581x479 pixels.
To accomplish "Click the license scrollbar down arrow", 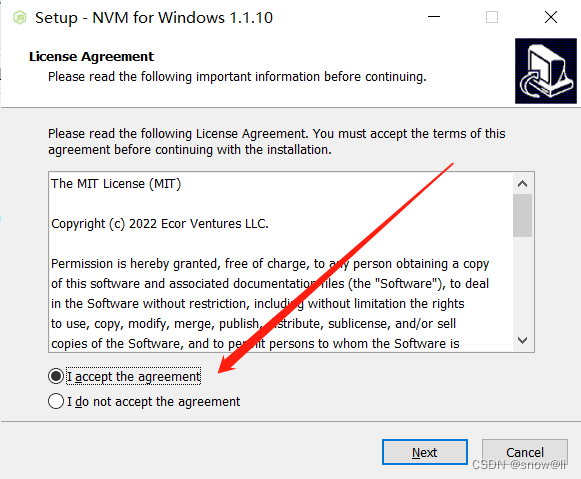I will 522,340.
